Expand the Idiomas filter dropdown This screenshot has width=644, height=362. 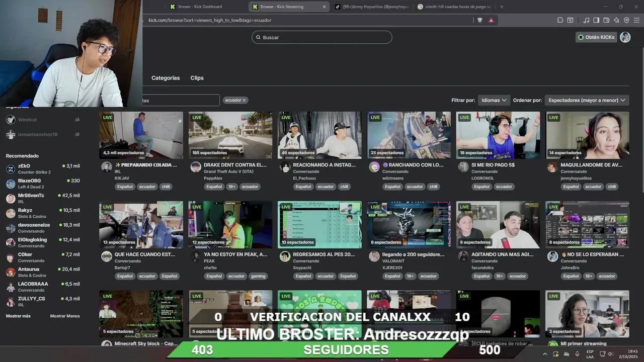(x=494, y=100)
